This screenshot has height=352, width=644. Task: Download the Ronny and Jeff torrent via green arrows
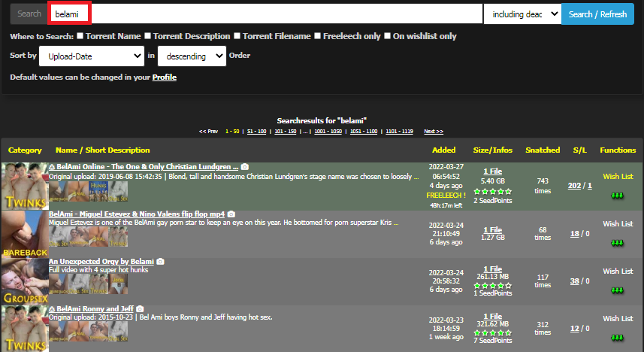617,338
